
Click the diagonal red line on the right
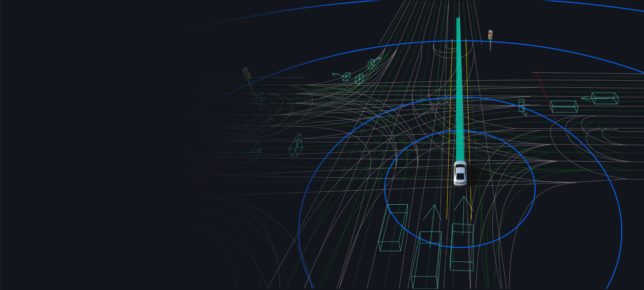tap(545, 95)
